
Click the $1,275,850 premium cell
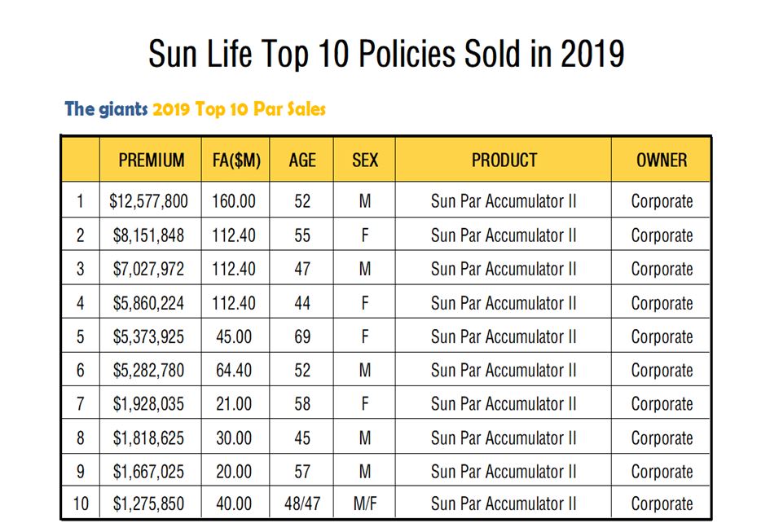148,504
